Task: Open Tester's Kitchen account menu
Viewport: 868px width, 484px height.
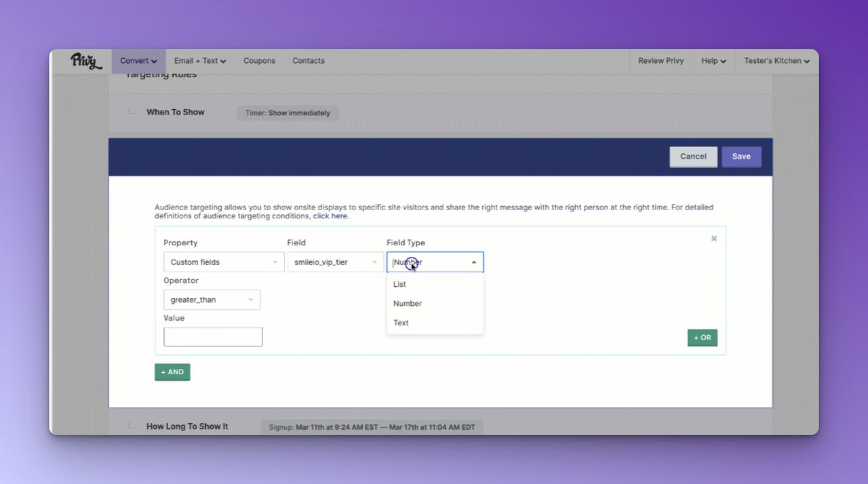Action: (x=777, y=61)
